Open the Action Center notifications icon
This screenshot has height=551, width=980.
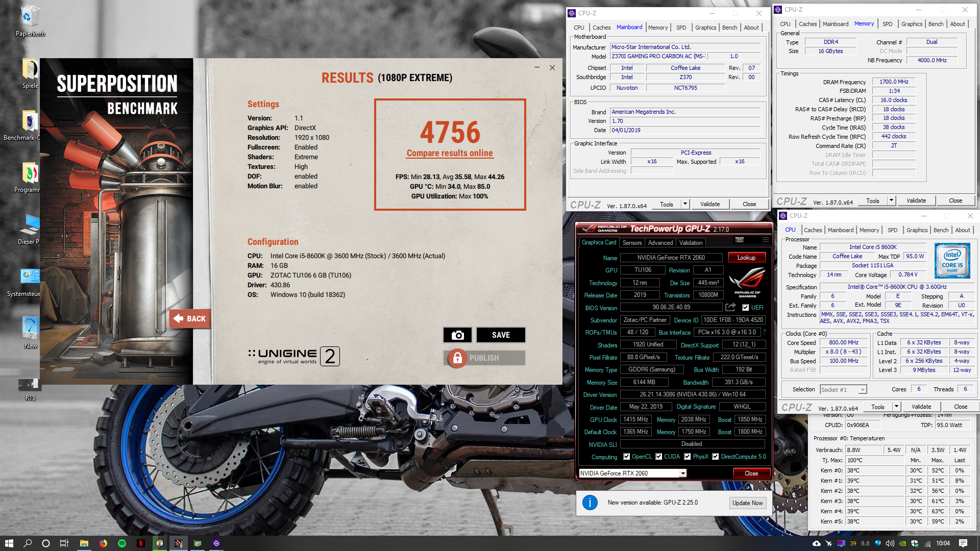(963, 543)
